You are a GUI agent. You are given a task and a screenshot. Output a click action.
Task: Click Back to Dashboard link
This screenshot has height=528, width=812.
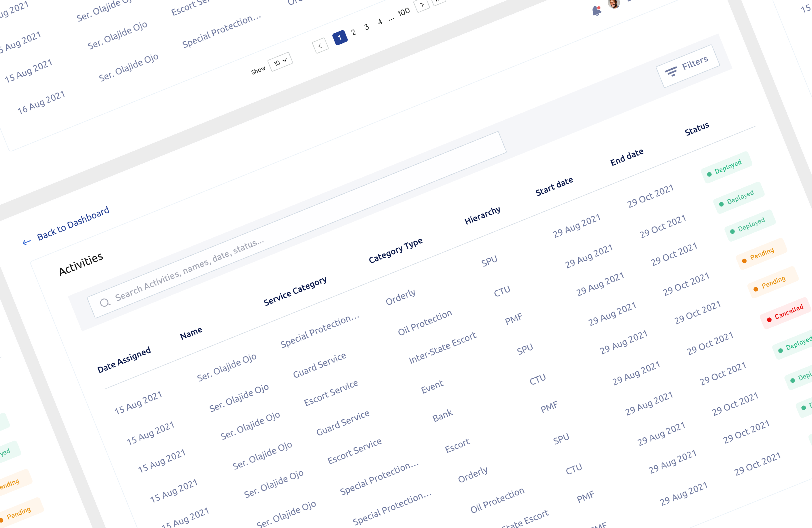pyautogui.click(x=73, y=223)
